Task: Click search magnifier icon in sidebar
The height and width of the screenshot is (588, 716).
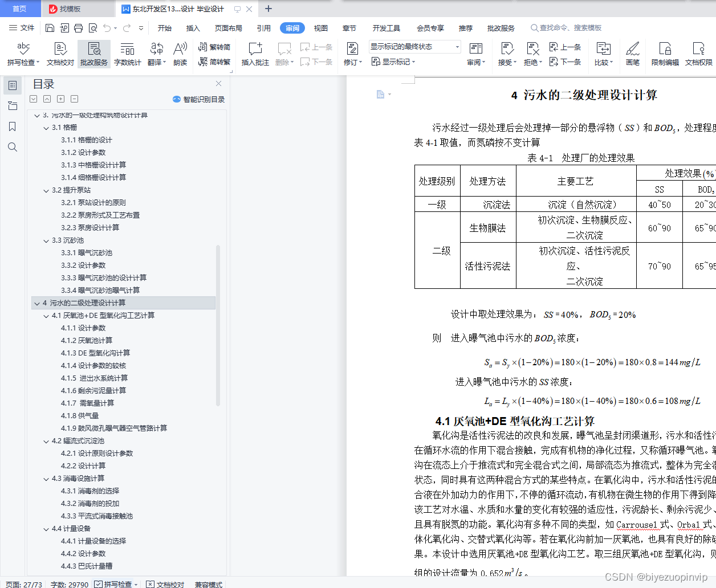Action: (13, 147)
